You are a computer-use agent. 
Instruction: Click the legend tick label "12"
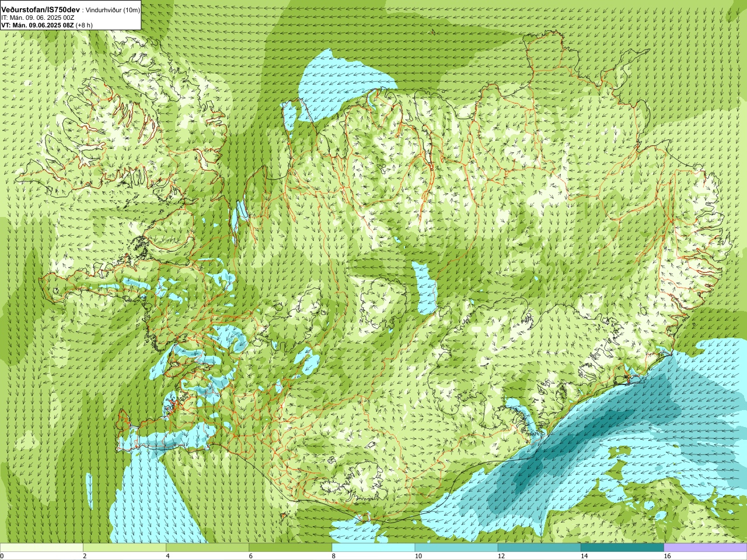(501, 556)
